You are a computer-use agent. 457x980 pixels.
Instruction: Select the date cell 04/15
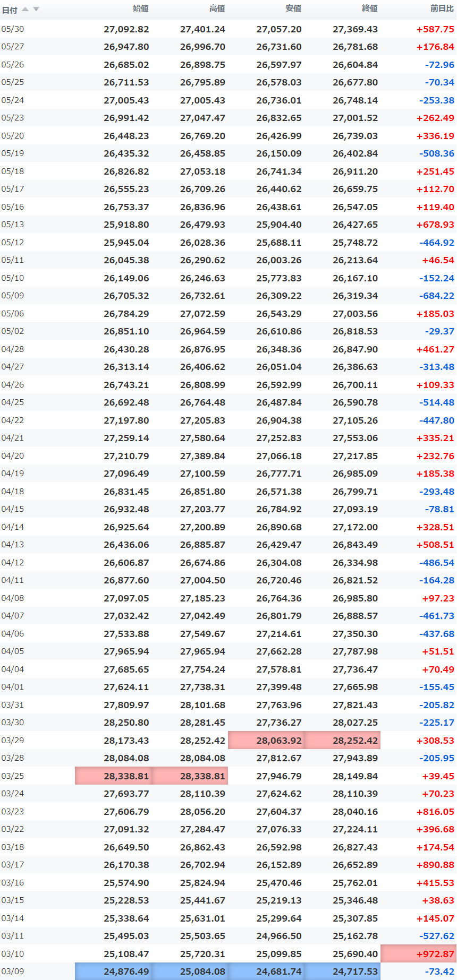[13, 509]
